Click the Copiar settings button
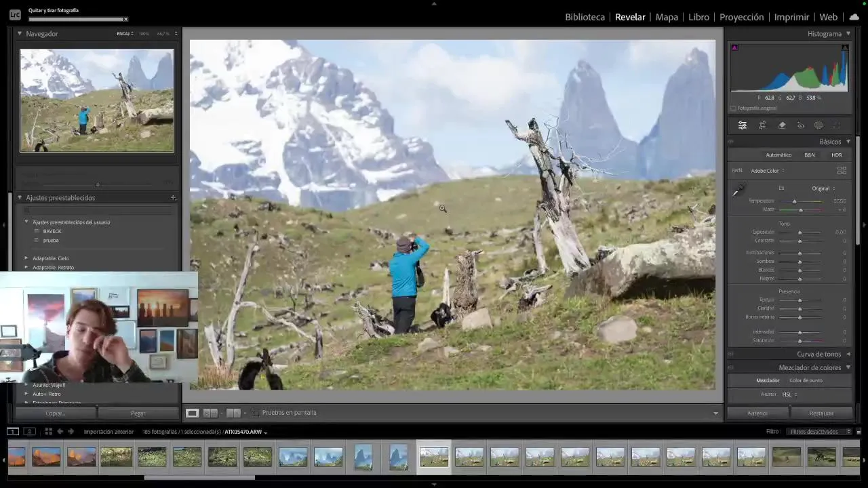 tap(56, 413)
